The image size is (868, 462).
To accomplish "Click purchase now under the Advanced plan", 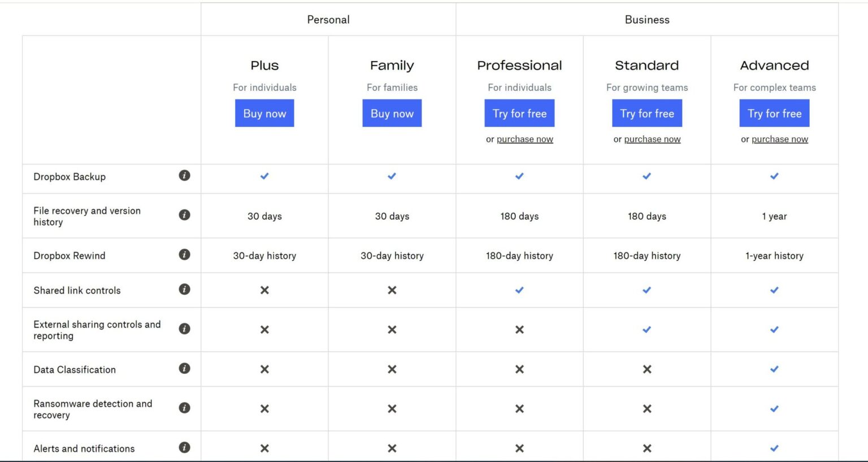I will click(779, 139).
